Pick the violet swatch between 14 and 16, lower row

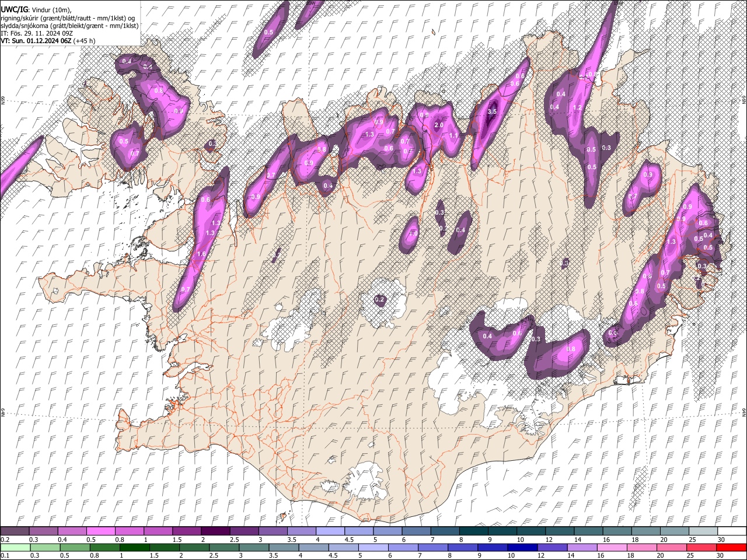582,548
